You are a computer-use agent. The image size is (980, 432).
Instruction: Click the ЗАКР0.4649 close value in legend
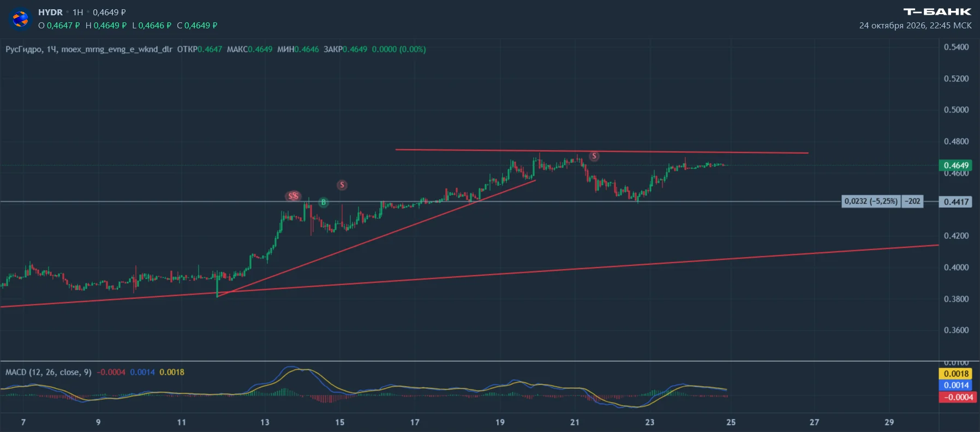point(345,49)
